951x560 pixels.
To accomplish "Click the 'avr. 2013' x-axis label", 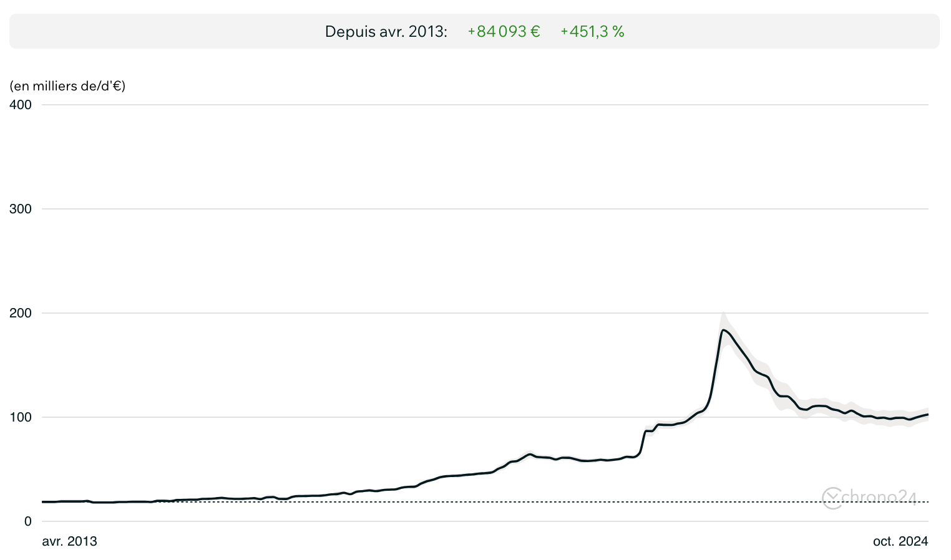I will pyautogui.click(x=69, y=541).
